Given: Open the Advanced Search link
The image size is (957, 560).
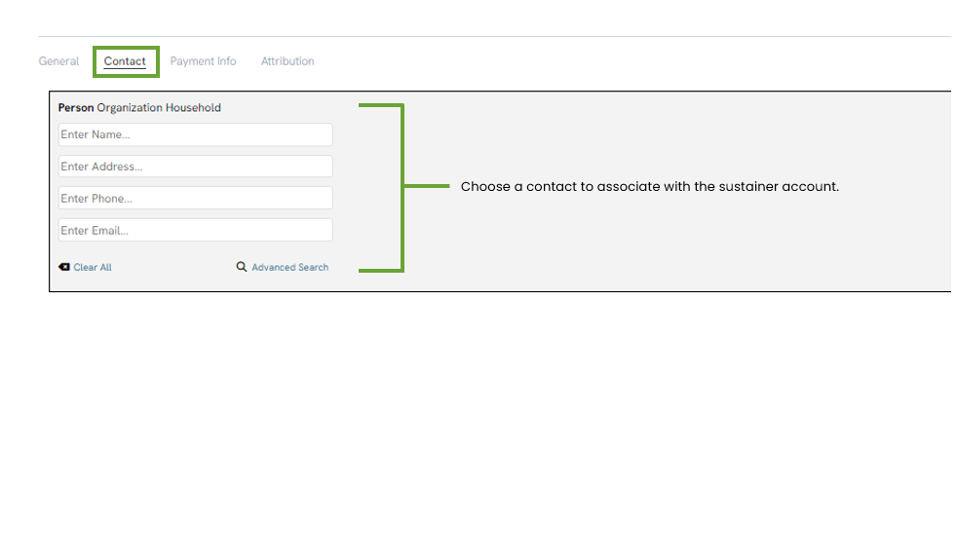Looking at the screenshot, I should (289, 267).
